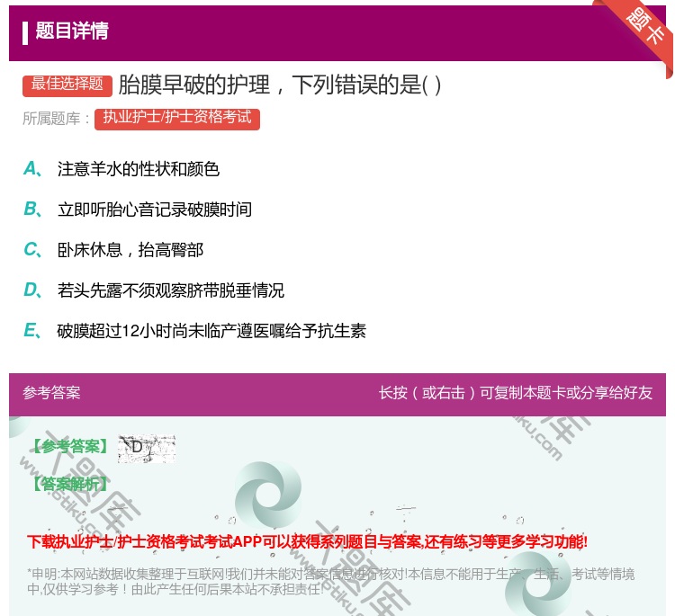Click the 题卡 corner ribbon
The image size is (675, 616).
point(643,30)
